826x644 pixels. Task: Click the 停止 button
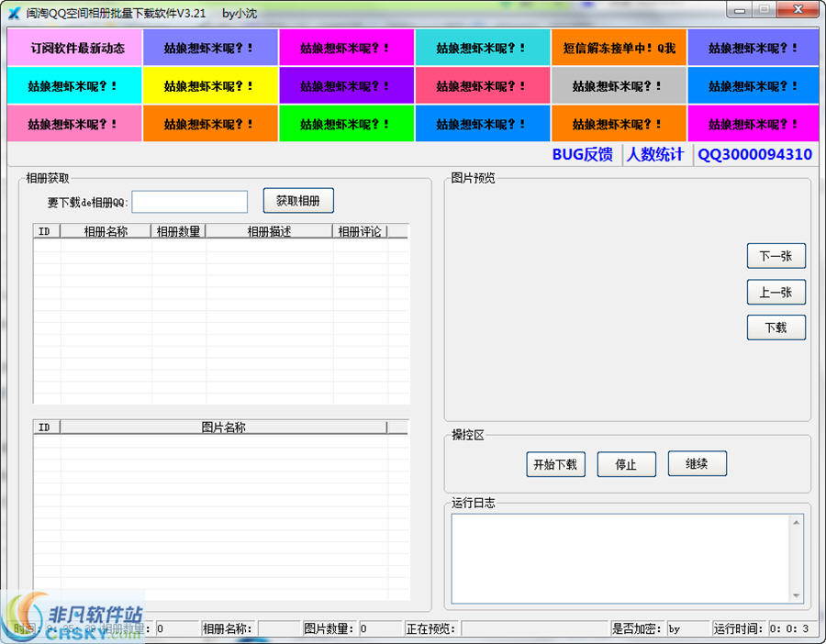(x=626, y=464)
